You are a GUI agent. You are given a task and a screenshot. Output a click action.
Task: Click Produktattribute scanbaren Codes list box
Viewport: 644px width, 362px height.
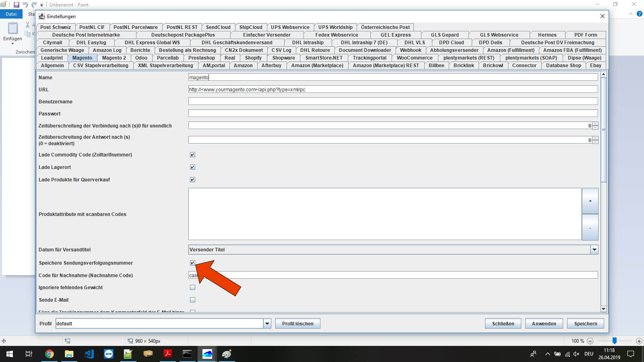tap(385, 214)
